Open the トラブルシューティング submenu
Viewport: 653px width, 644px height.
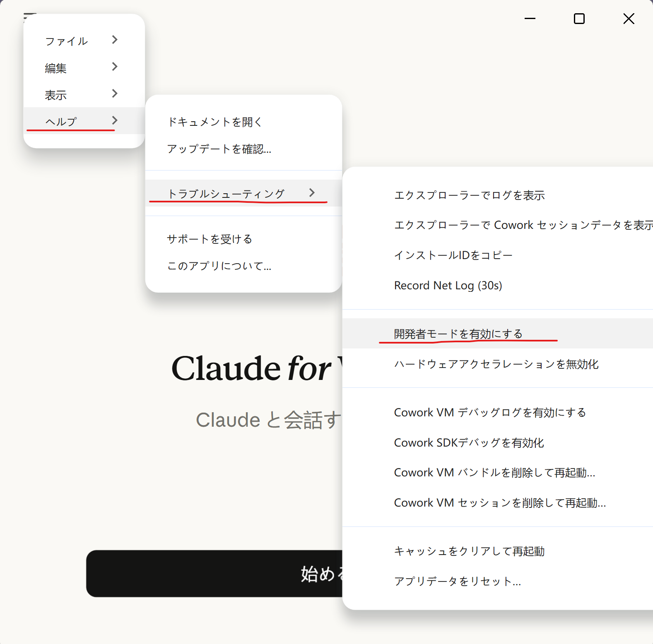click(x=243, y=193)
